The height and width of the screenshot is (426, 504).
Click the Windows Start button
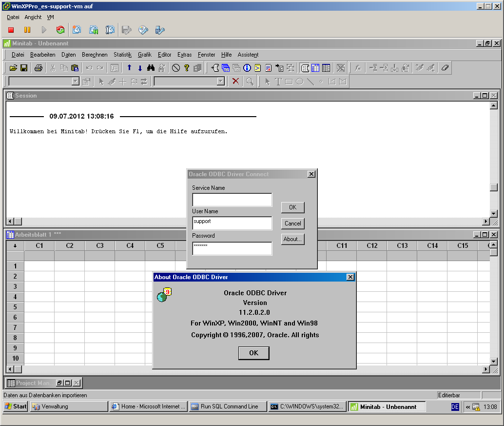[x=16, y=406]
